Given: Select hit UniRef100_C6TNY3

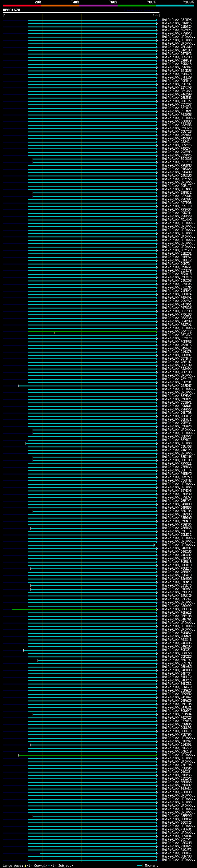Looking at the screenshot, I should tap(177, 54).
